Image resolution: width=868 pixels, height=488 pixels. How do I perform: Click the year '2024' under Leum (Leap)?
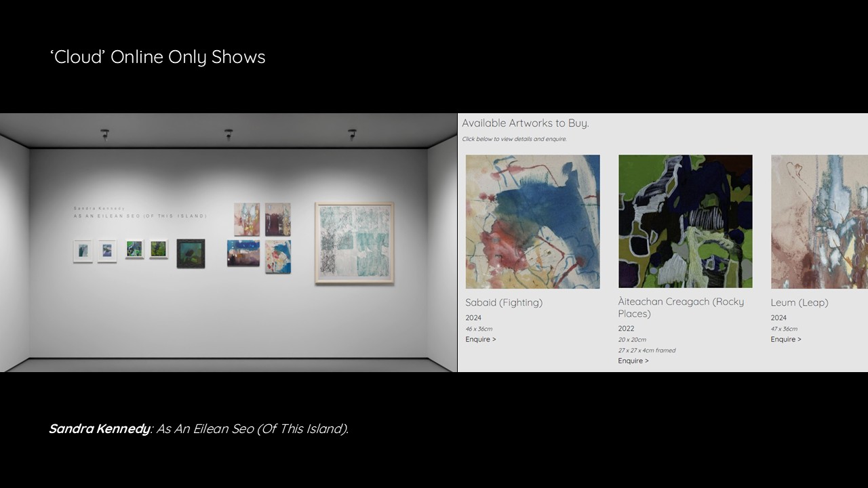click(x=778, y=318)
